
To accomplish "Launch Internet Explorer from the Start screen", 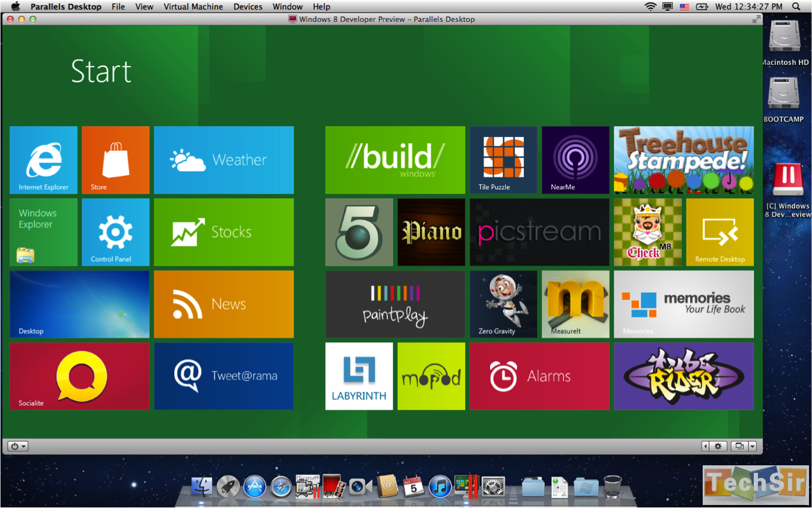I will click(x=42, y=160).
